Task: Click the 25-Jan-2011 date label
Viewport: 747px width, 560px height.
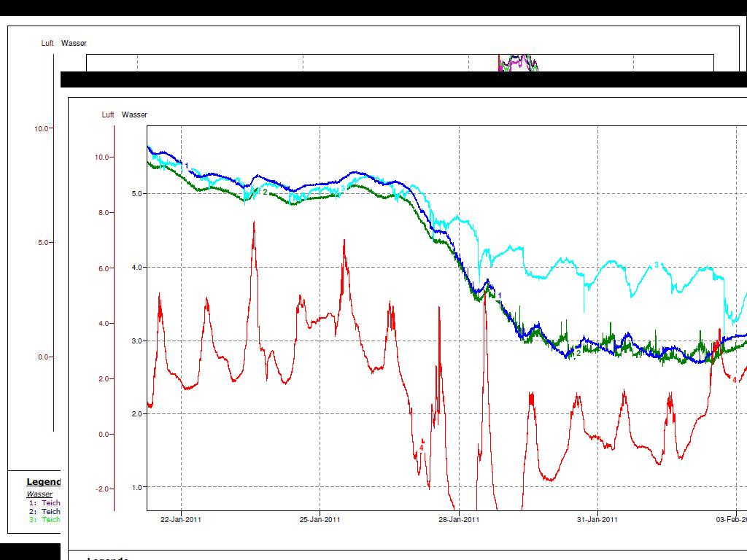Action: pyautogui.click(x=320, y=520)
